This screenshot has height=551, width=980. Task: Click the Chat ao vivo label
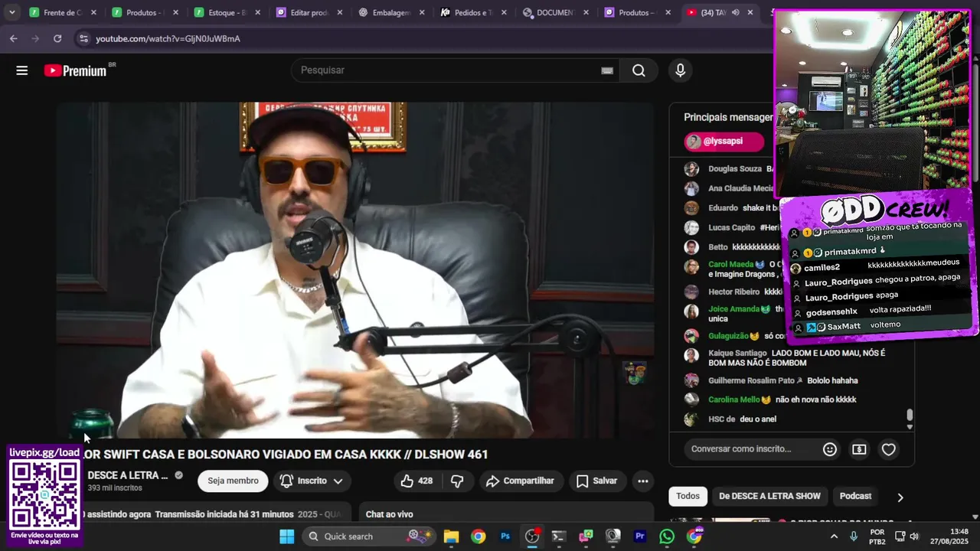389,514
